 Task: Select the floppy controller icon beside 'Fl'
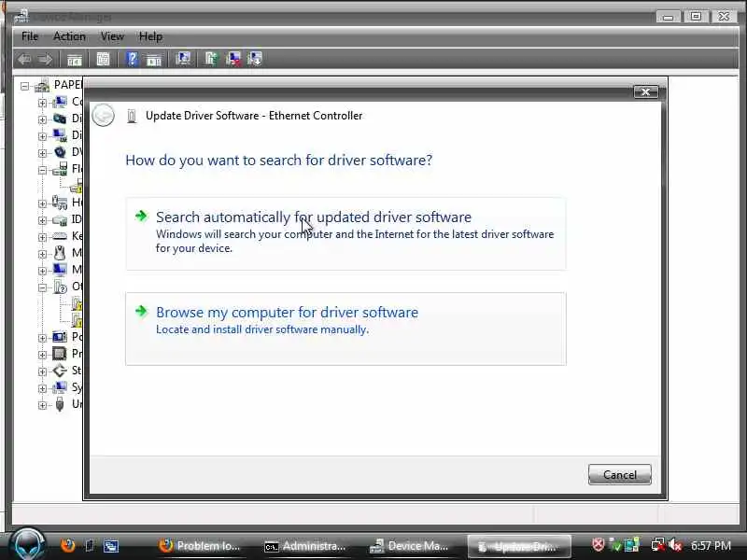[60, 169]
